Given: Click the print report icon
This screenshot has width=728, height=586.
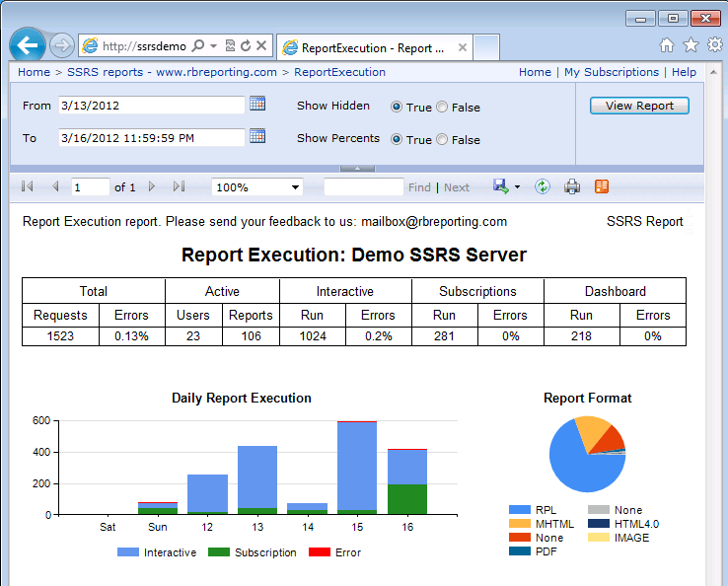Looking at the screenshot, I should tap(572, 186).
